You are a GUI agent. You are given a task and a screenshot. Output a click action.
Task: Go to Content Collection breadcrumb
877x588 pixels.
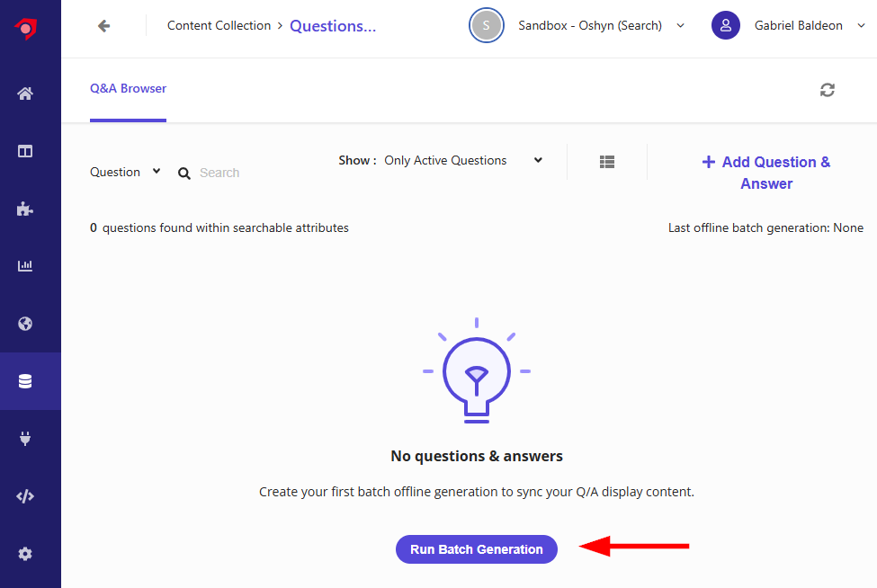pyautogui.click(x=219, y=26)
